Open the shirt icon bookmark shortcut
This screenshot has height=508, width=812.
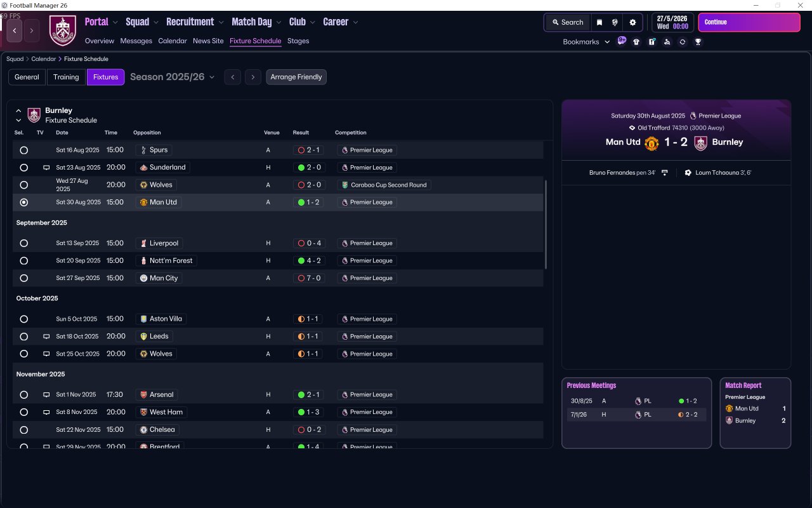(636, 42)
